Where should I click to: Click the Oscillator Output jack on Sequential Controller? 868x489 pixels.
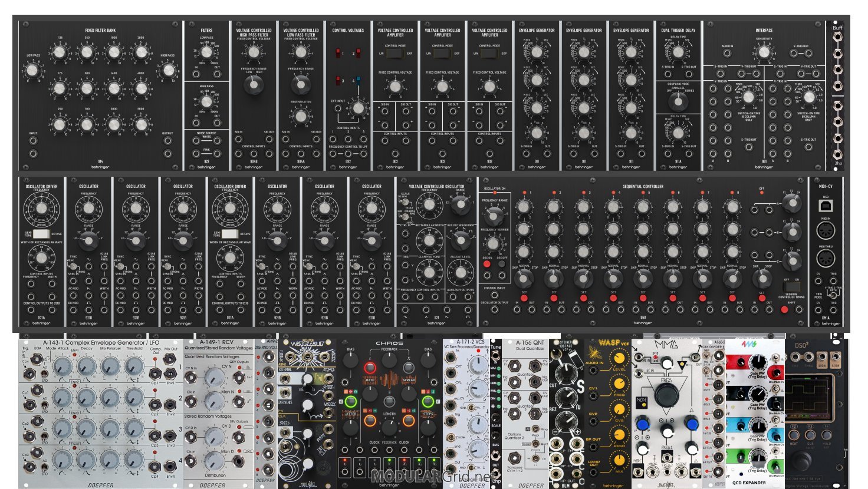[x=494, y=309]
